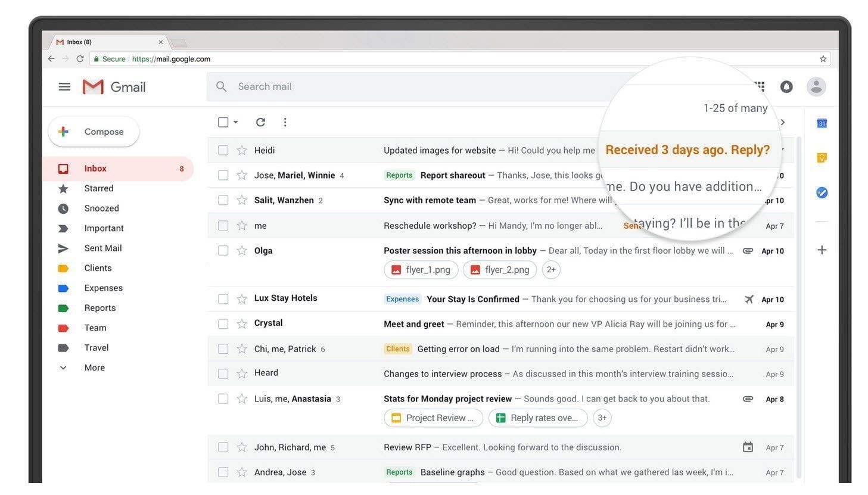Expand the 2+ additional attachments chip

[551, 270]
